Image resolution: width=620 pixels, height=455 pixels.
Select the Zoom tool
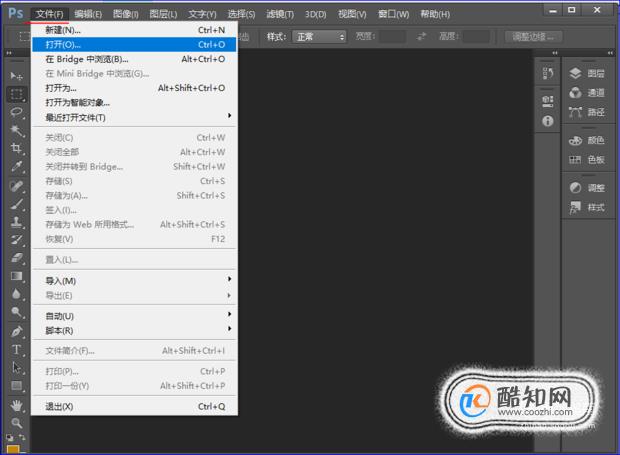point(16,423)
